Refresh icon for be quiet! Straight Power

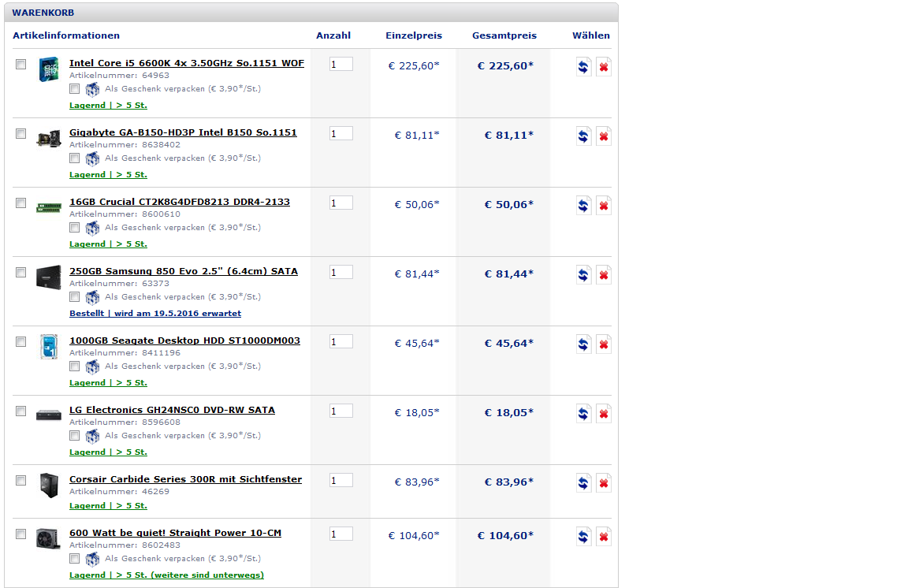tap(584, 537)
